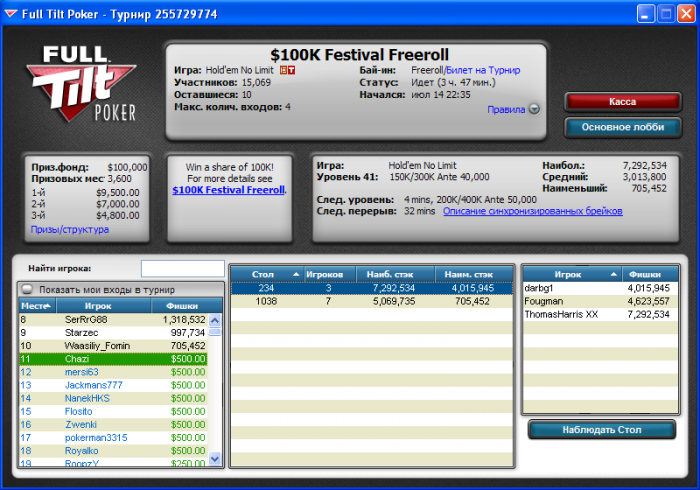Focus the Найти игрока search field

(x=183, y=269)
